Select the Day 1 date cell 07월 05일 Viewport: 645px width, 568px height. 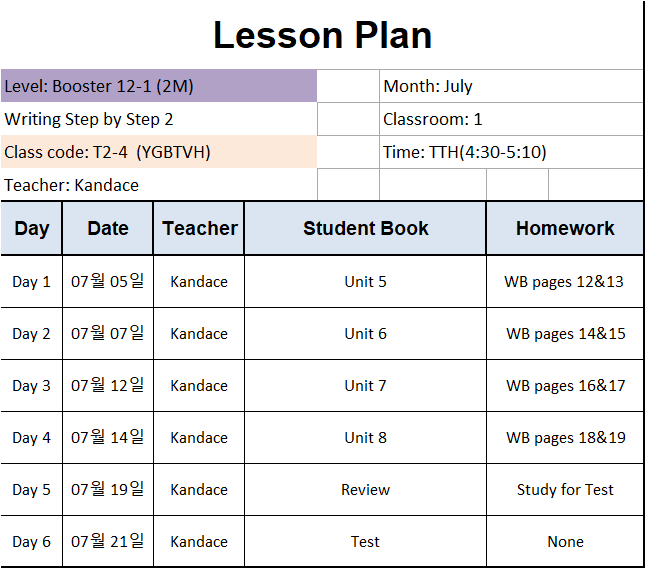[108, 282]
